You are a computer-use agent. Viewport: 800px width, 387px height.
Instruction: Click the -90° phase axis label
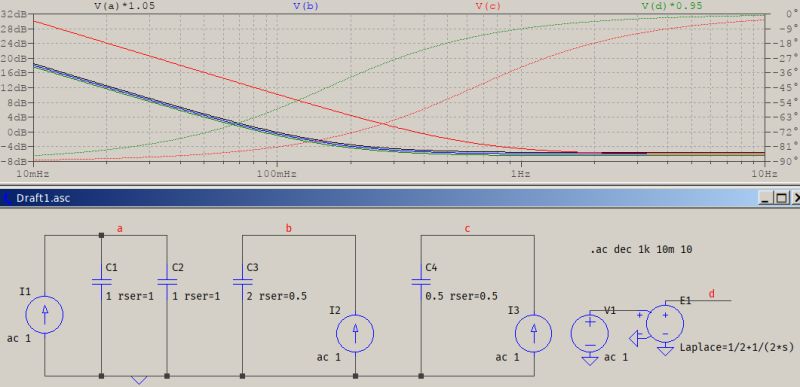click(785, 161)
